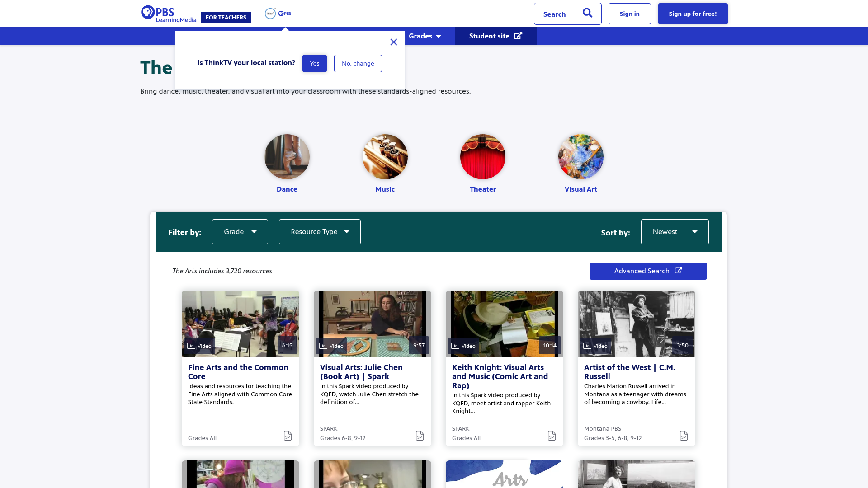
Task: Click the Sign in button
Action: [x=630, y=14]
